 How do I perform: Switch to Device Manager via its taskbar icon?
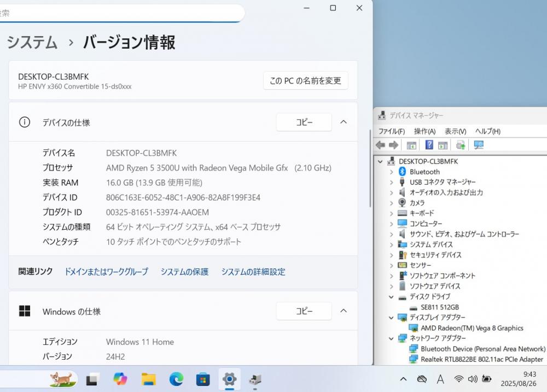(x=255, y=379)
